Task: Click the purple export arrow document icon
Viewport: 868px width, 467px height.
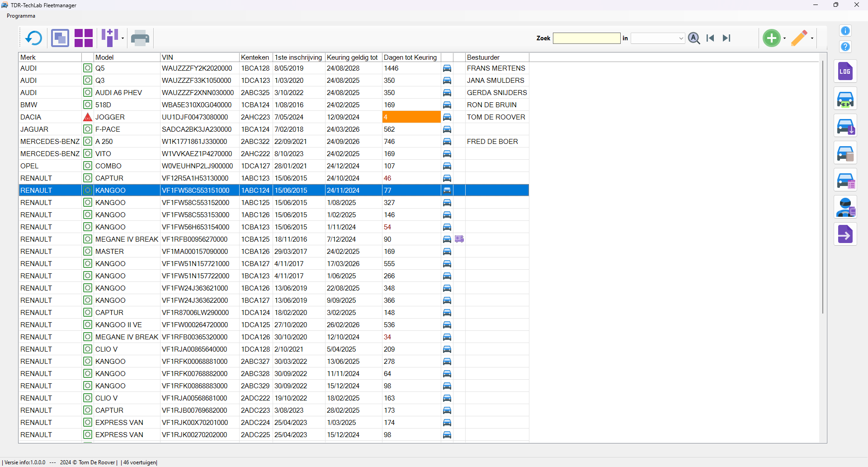Action: 845,234
